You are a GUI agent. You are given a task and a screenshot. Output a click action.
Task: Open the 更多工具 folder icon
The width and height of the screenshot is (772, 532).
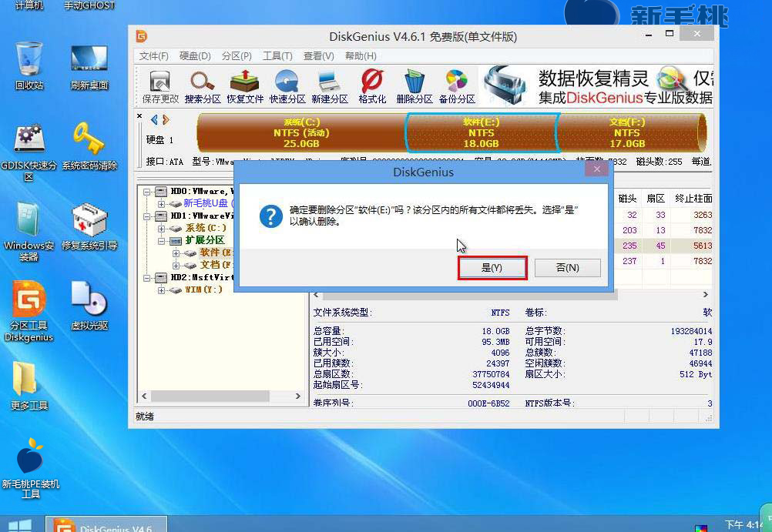29,386
